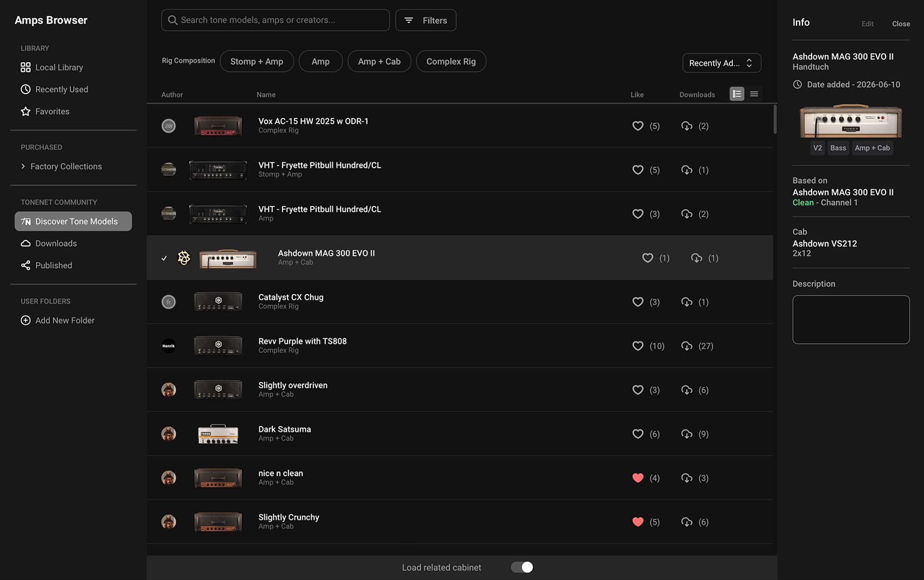
Task: Select Discover Tone Models
Action: coord(73,221)
